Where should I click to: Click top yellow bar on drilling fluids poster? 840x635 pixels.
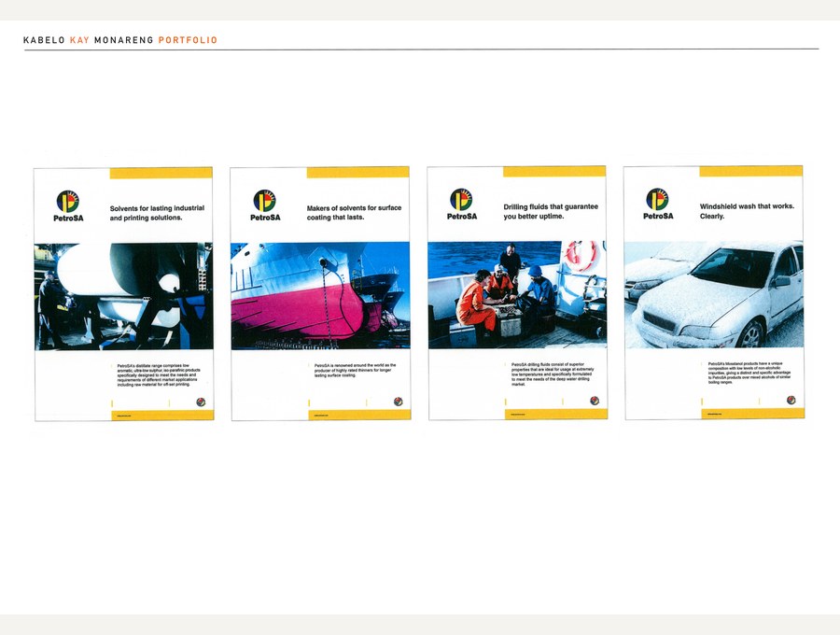[x=554, y=172]
